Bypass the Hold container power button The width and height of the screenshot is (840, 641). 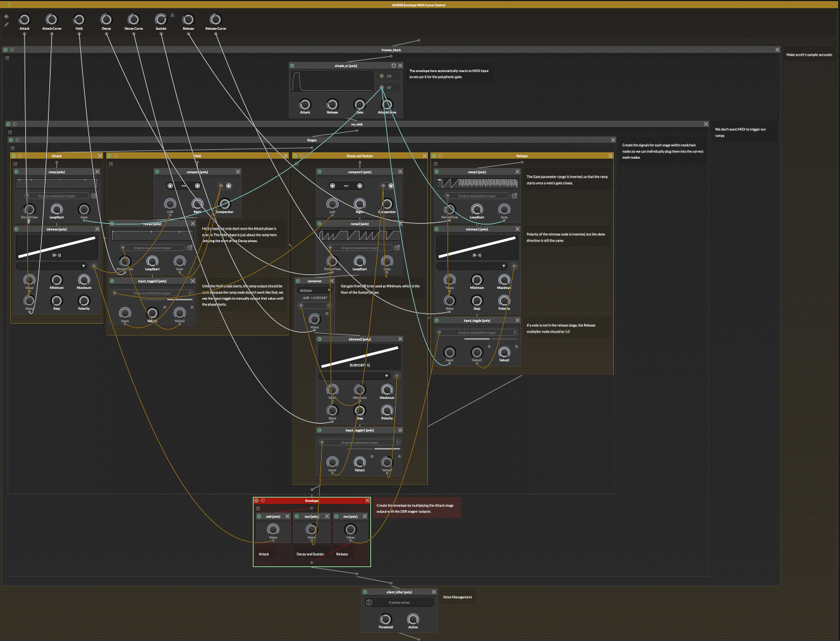[x=109, y=156]
